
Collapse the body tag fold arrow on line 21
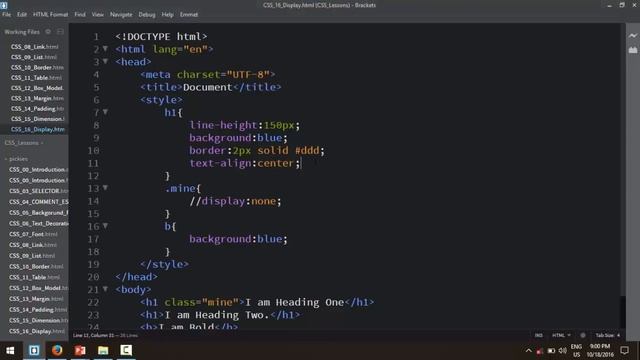click(x=105, y=289)
